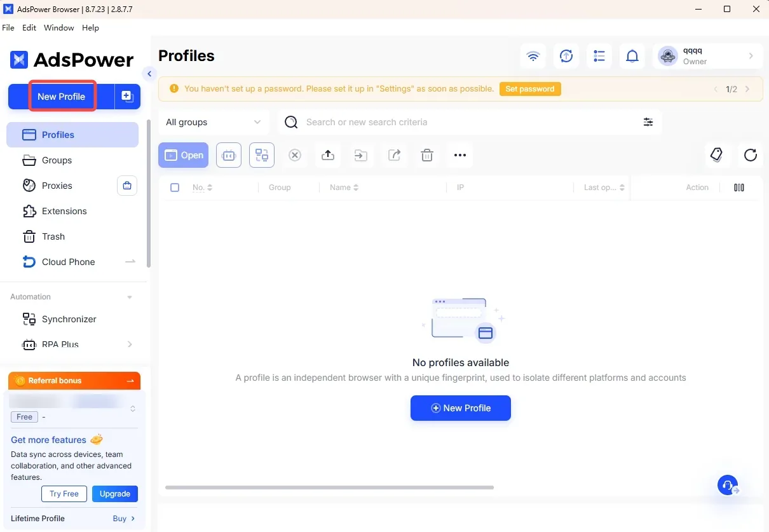769x532 pixels.
Task: Click the Try Free button
Action: pos(64,494)
